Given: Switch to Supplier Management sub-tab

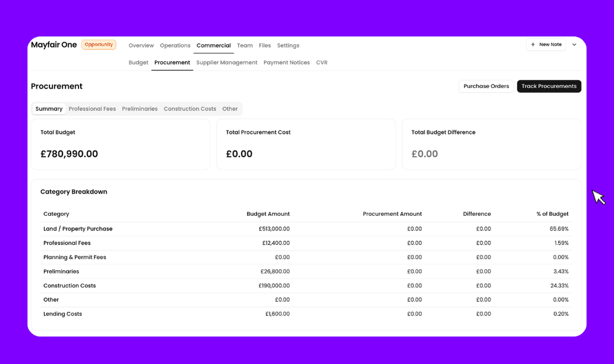Looking at the screenshot, I should pyautogui.click(x=227, y=62).
